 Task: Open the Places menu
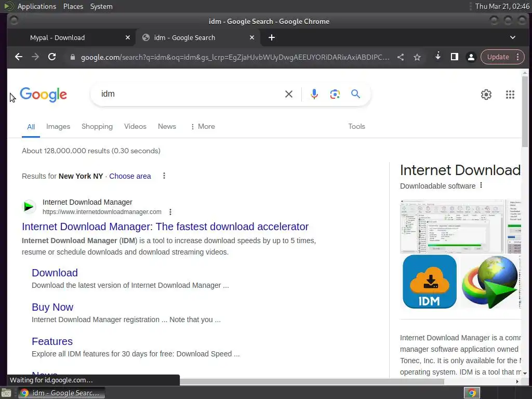coord(73,6)
